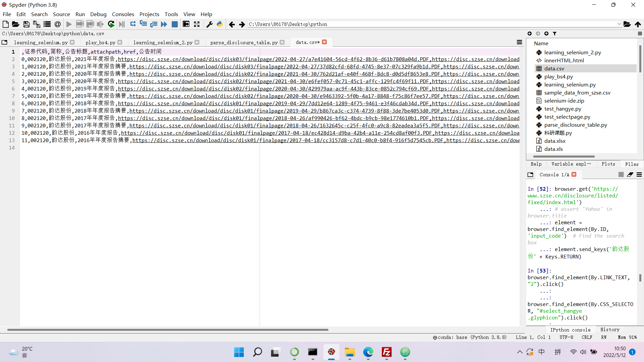Open PYTHONPATH manager Python icon

tap(220, 24)
